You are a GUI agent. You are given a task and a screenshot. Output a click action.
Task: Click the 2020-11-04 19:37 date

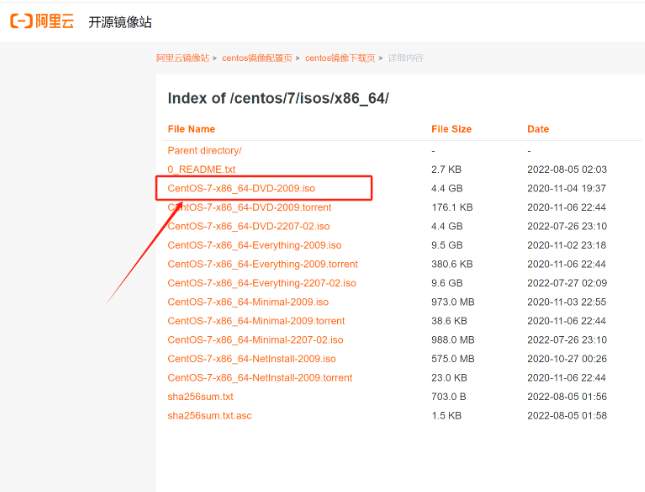pos(566,188)
